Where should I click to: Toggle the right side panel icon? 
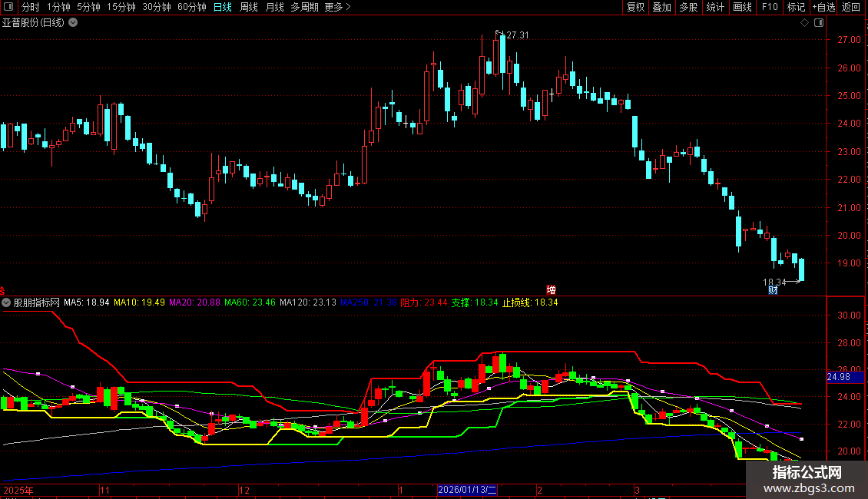[x=820, y=23]
